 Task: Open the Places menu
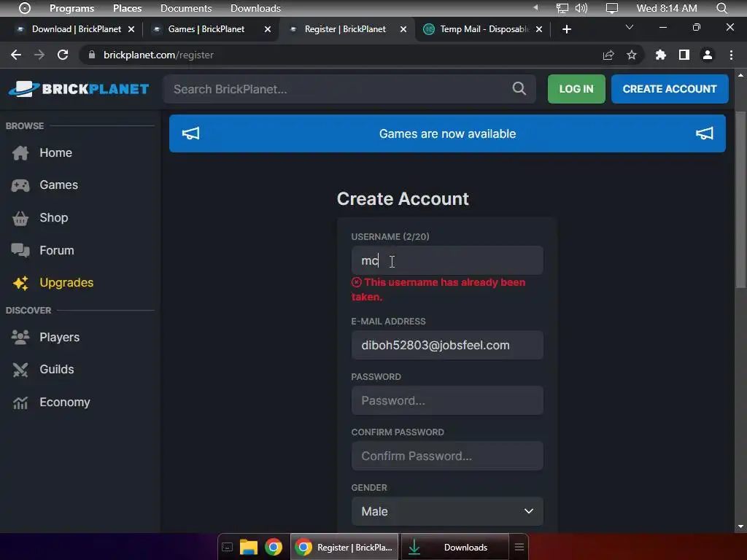(127, 8)
